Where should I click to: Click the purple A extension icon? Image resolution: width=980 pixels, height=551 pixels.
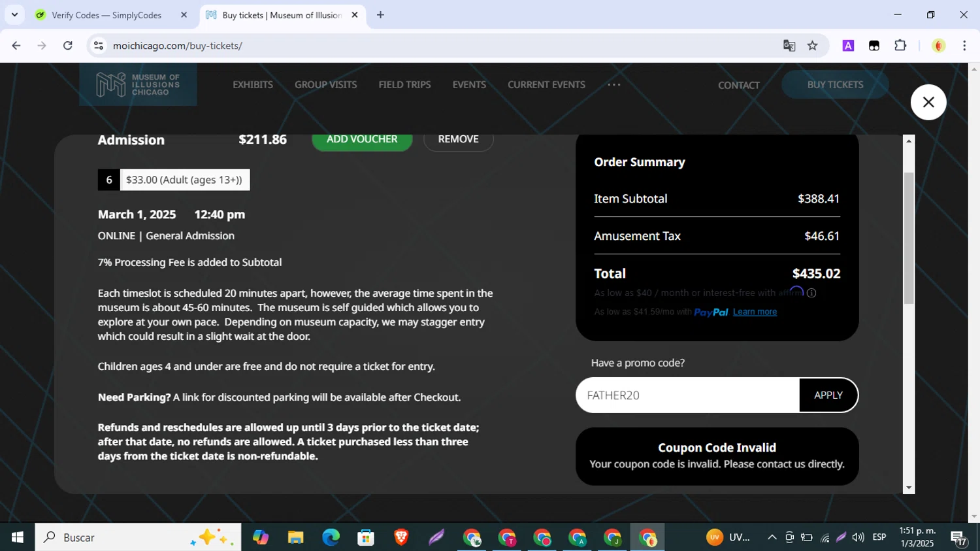click(x=848, y=46)
